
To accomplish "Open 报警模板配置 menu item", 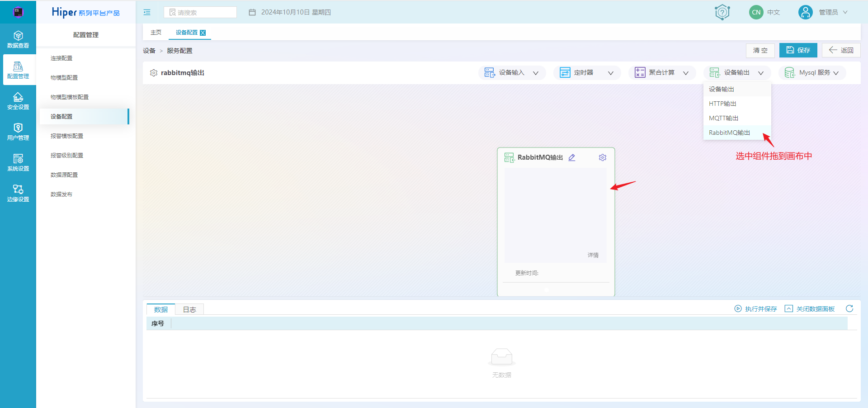I will pos(67,136).
